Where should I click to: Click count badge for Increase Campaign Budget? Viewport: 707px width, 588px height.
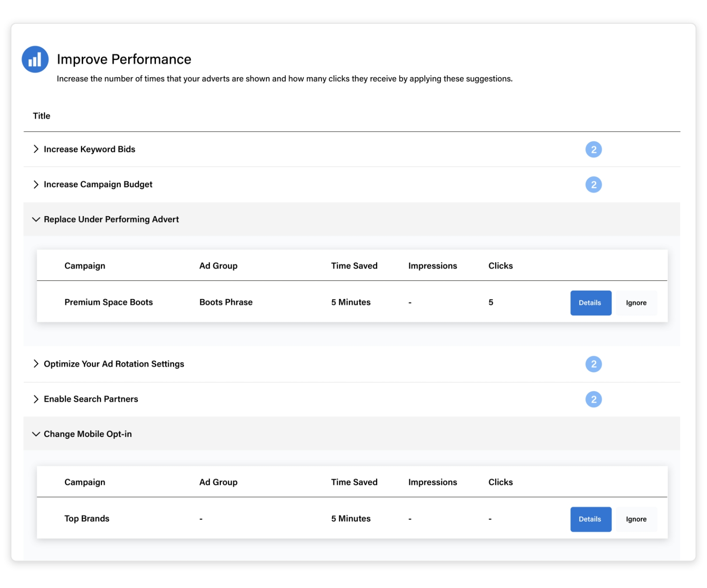[593, 185]
